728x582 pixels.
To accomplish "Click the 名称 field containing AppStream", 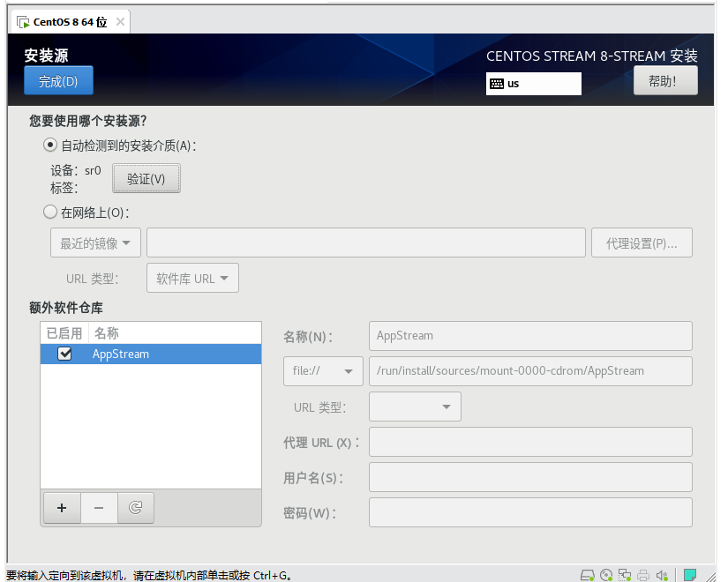I will click(529, 336).
